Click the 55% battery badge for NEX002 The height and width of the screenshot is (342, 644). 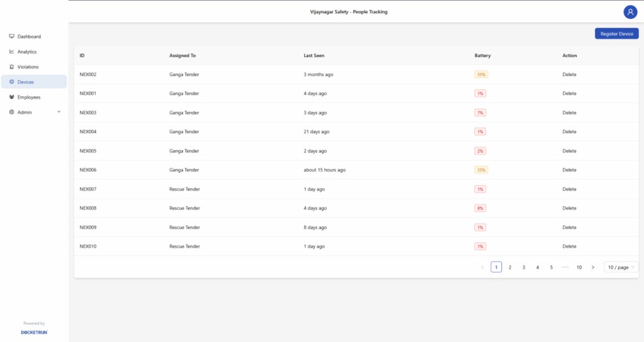pyautogui.click(x=481, y=74)
